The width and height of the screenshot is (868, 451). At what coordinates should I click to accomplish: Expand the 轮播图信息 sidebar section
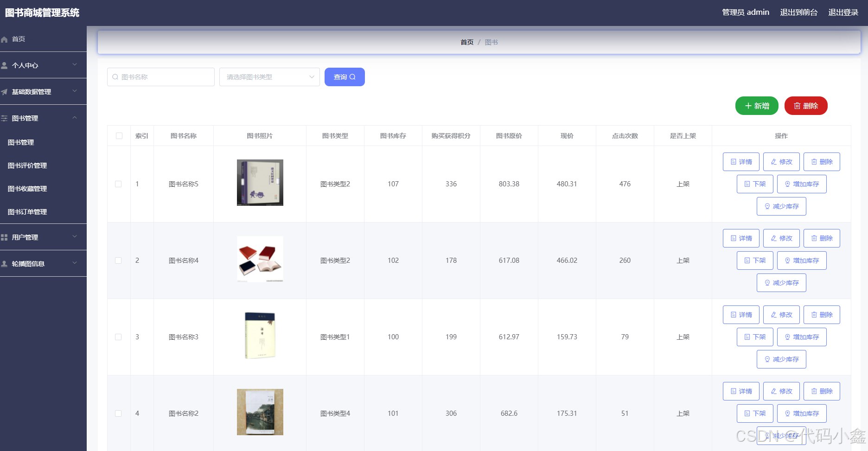(75, 263)
